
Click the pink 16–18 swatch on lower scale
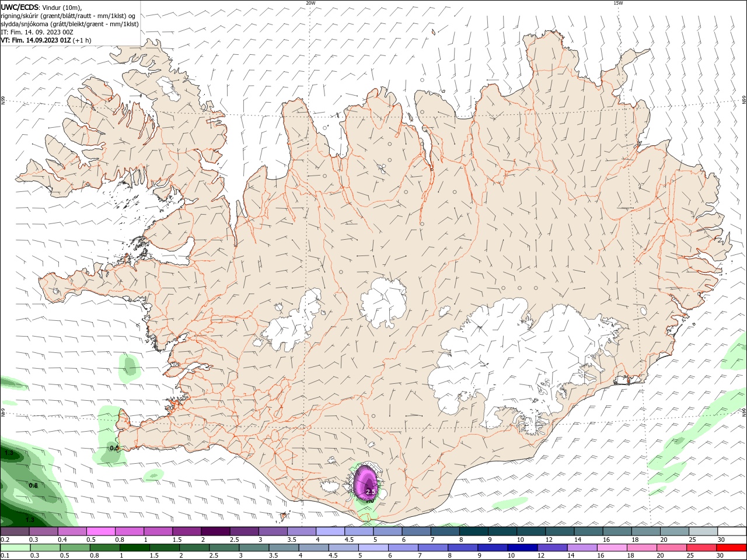(x=612, y=548)
